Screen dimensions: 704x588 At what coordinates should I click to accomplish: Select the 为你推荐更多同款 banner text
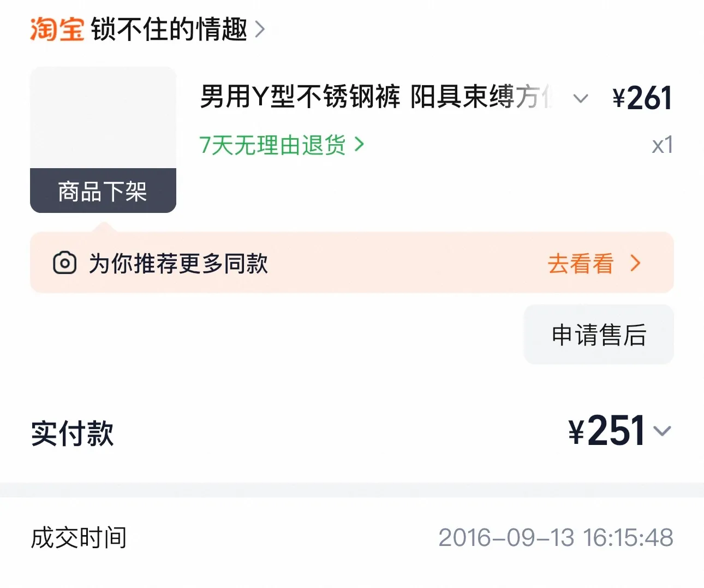pos(178,264)
